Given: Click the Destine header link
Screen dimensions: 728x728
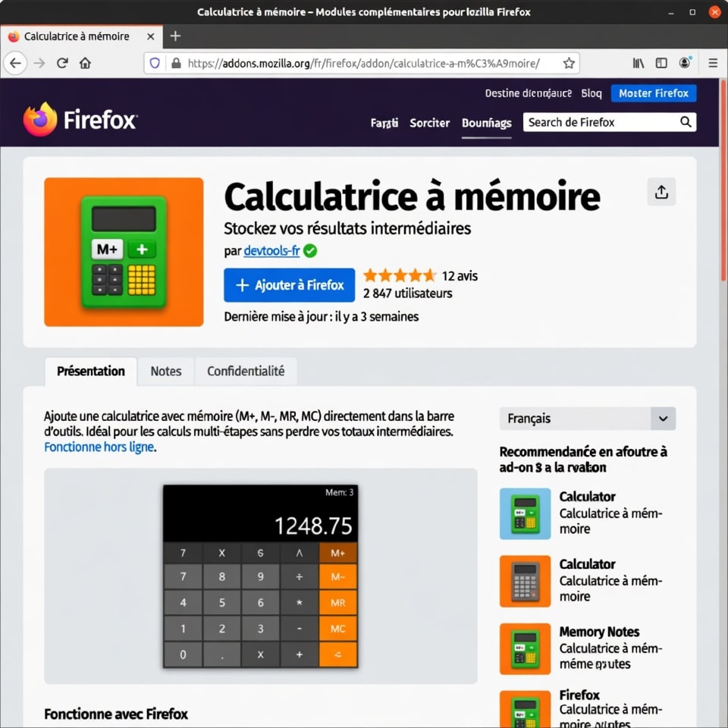Looking at the screenshot, I should point(529,93).
